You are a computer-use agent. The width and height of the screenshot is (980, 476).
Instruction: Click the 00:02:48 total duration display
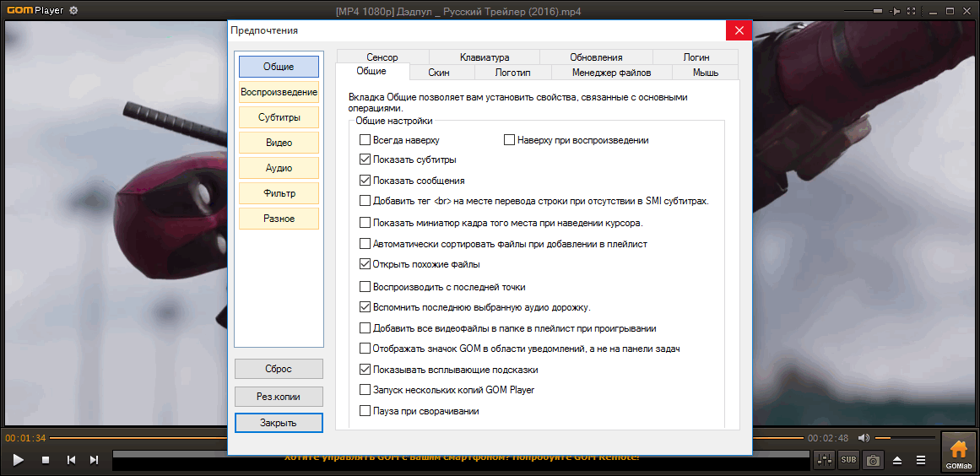(828, 438)
